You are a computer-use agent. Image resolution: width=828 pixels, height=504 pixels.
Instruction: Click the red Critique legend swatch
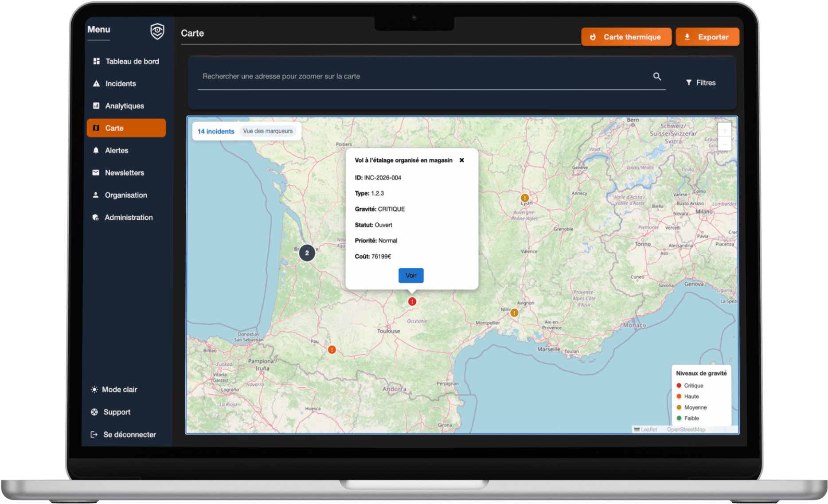click(679, 386)
